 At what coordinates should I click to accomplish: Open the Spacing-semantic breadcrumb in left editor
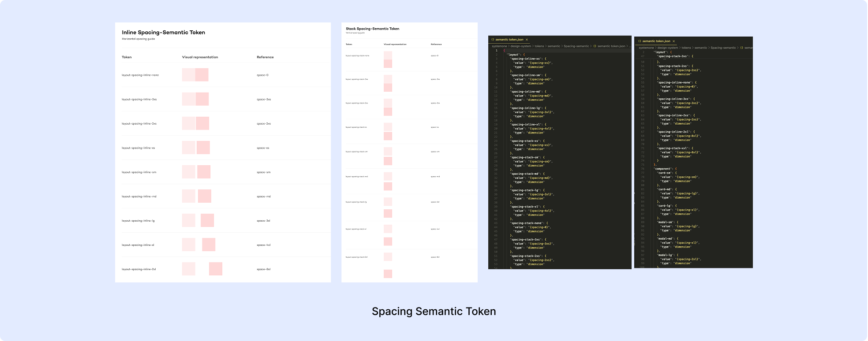pos(576,46)
